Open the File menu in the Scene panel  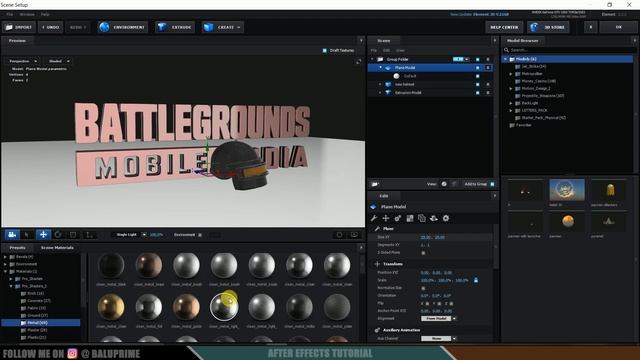tap(374, 50)
